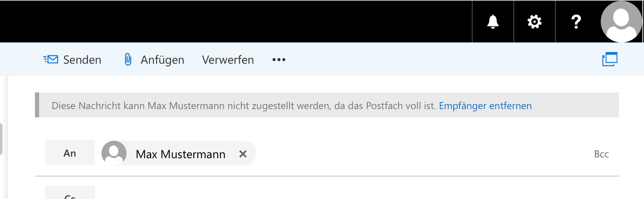The height and width of the screenshot is (199, 644).
Task: Select the Max Mustermann recipient name
Action: click(181, 154)
